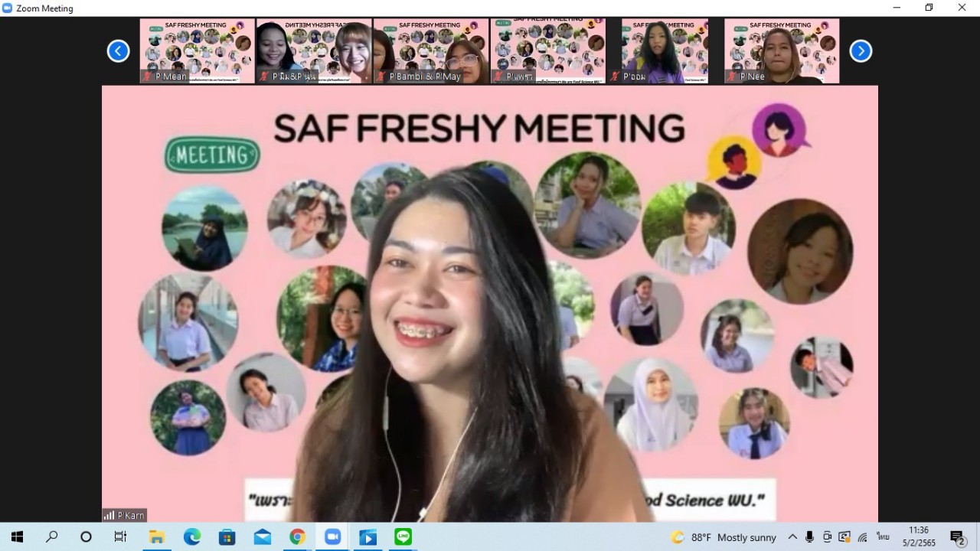Show next participants with right arrow
The height and width of the screenshot is (551, 980).
point(861,51)
